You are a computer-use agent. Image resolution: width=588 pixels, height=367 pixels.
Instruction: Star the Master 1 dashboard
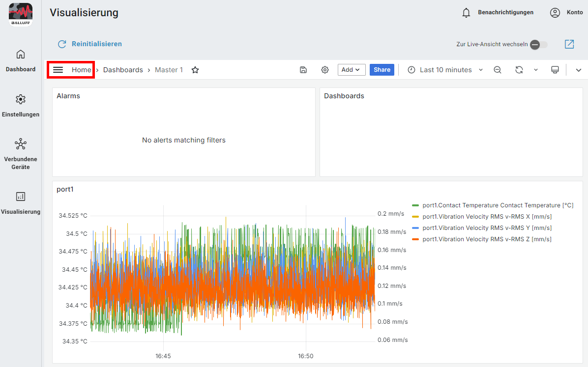195,70
